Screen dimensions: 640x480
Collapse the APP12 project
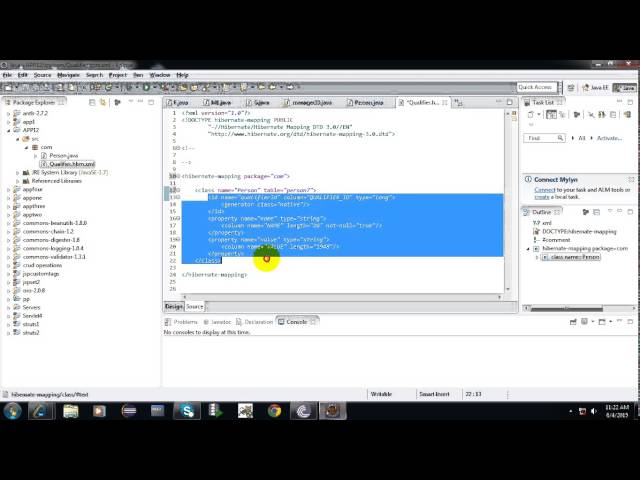9,131
